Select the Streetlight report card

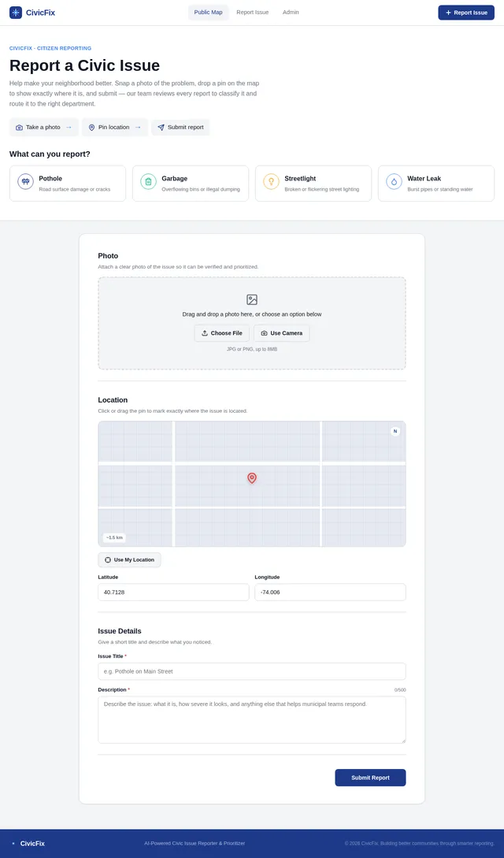[x=313, y=184]
